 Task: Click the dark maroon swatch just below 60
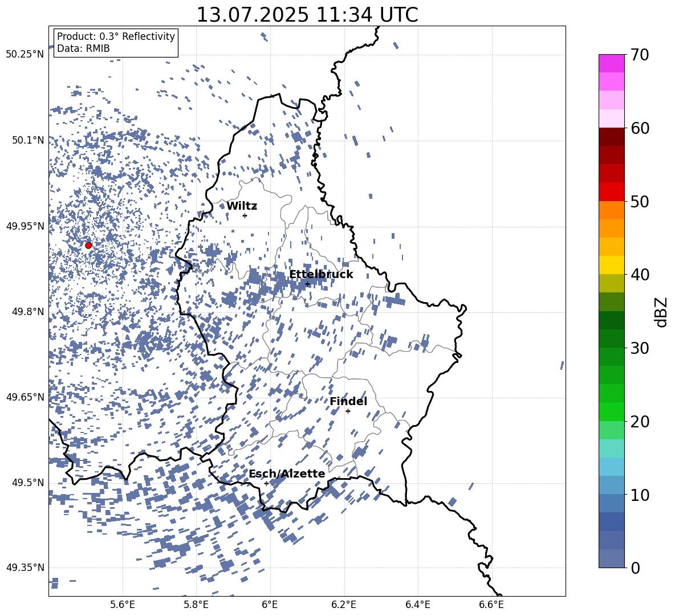point(611,136)
